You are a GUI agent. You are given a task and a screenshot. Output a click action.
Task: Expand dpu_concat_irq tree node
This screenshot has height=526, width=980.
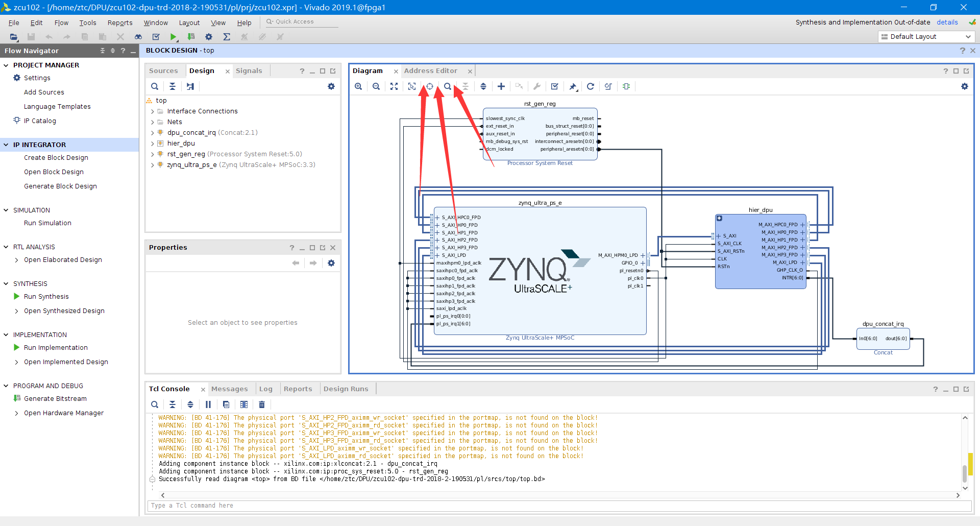(152, 133)
